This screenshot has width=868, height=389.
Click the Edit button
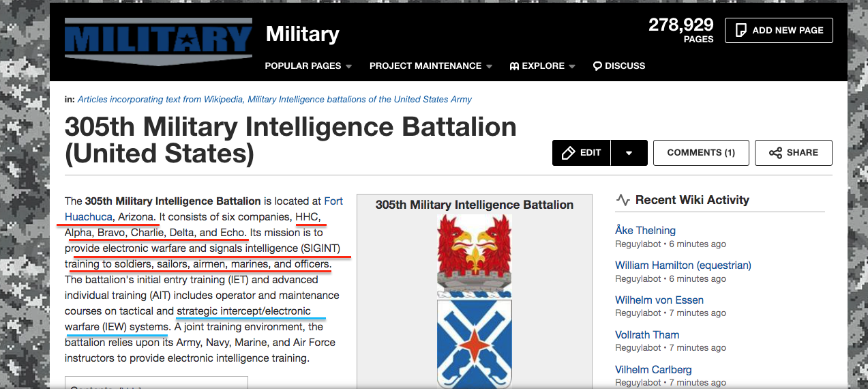(582, 153)
